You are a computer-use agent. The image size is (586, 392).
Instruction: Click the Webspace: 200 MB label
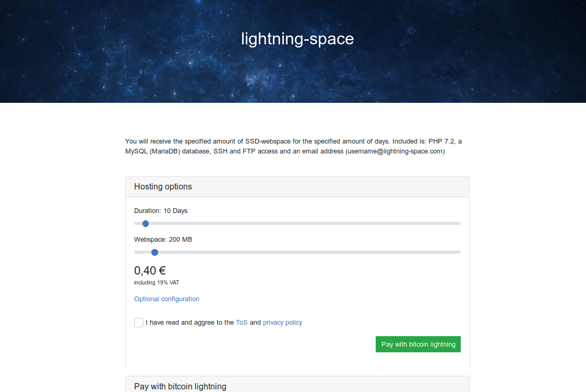163,240
